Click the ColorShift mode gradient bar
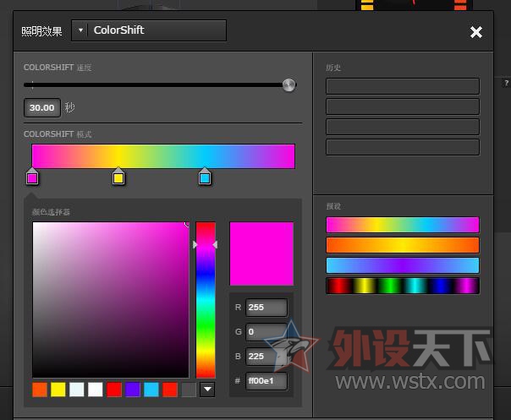The width and height of the screenshot is (511, 420). click(x=163, y=156)
